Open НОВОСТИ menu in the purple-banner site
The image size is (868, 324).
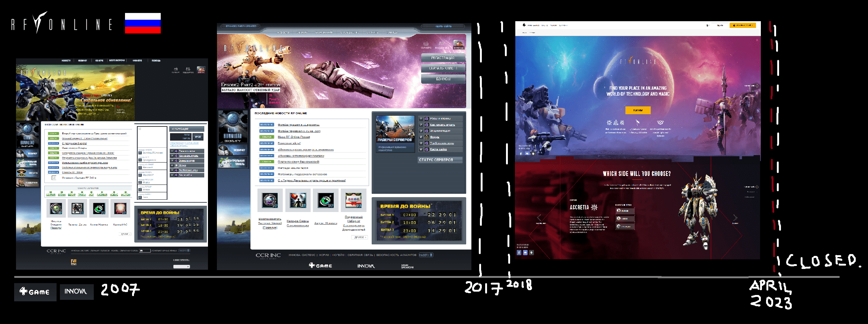pyautogui.click(x=283, y=33)
